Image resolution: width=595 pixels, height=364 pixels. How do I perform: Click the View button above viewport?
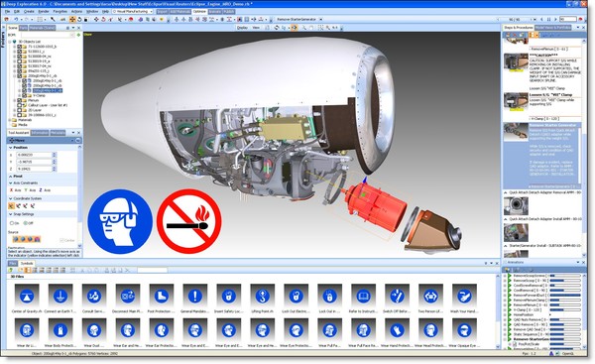click(256, 28)
